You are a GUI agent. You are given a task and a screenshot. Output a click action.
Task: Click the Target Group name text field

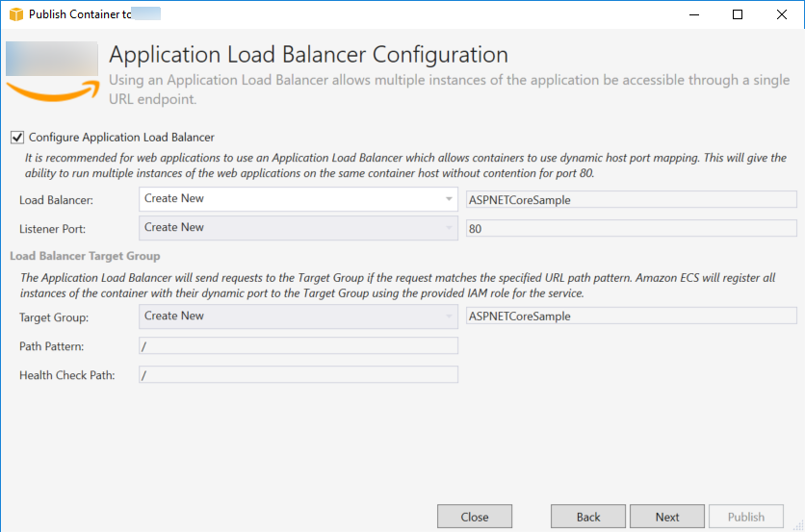pos(630,317)
